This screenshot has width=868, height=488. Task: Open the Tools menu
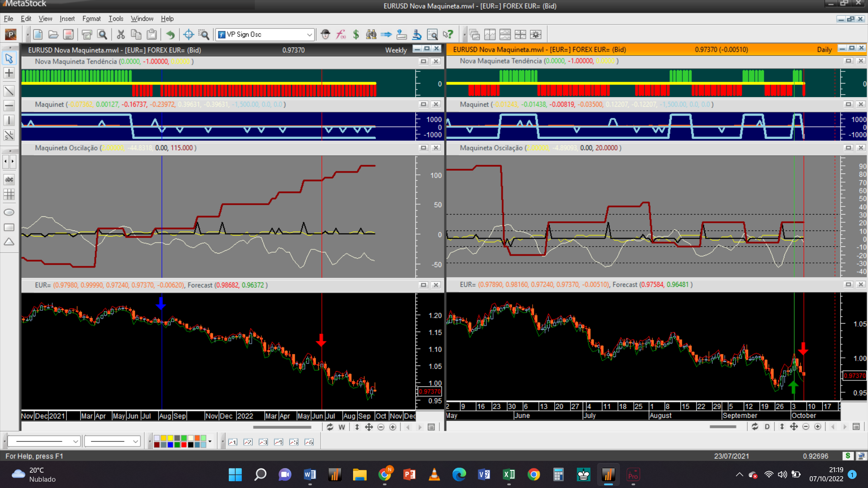pos(116,19)
